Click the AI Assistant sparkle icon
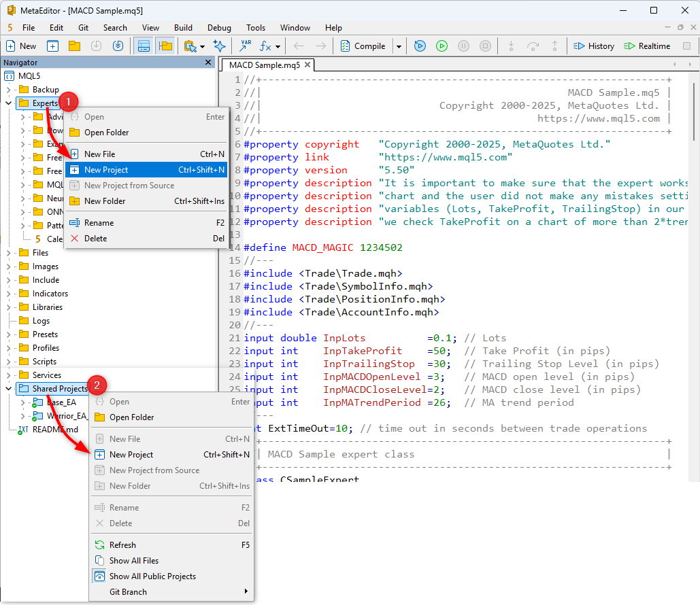 coord(219,46)
